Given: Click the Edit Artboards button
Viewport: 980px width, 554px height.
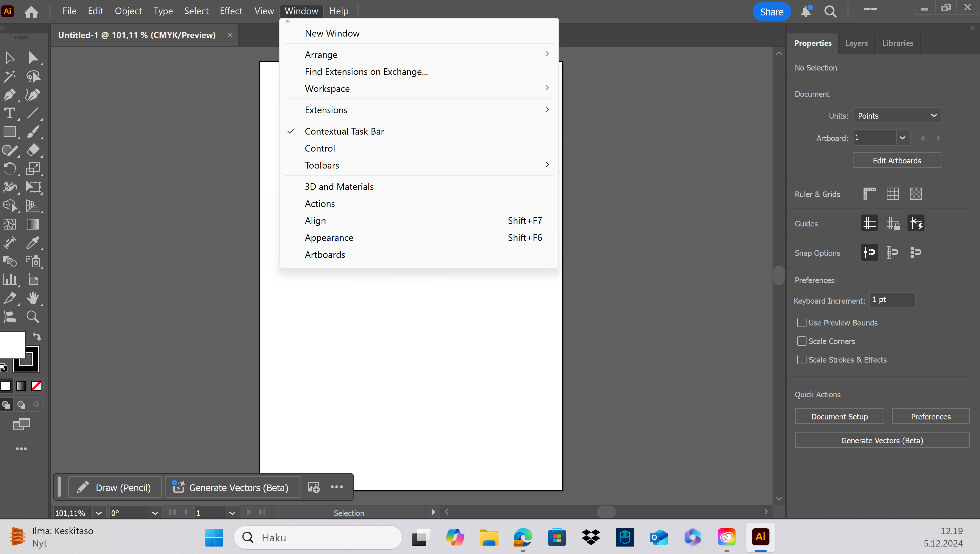Looking at the screenshot, I should click(x=897, y=160).
